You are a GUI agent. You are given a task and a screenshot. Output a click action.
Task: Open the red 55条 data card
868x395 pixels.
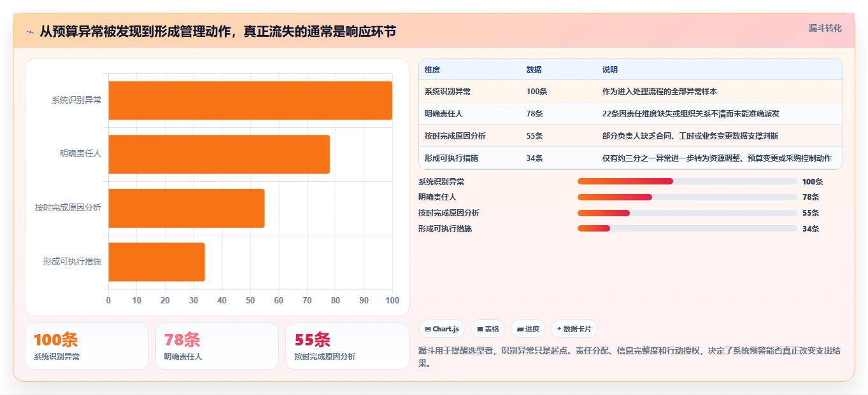pos(347,346)
